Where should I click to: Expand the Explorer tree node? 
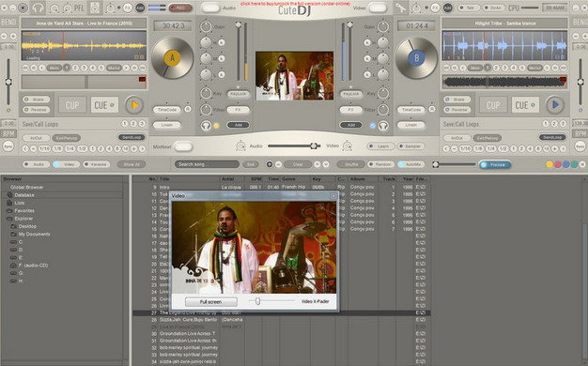23,219
